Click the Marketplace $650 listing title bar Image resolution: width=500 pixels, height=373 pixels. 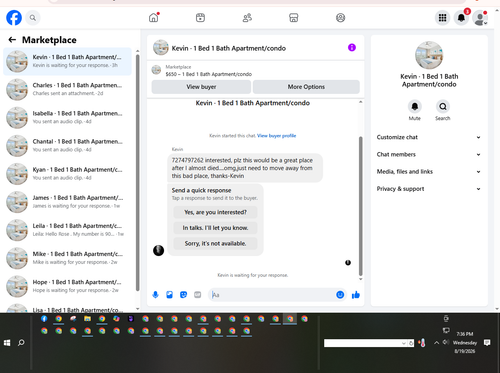[256, 70]
